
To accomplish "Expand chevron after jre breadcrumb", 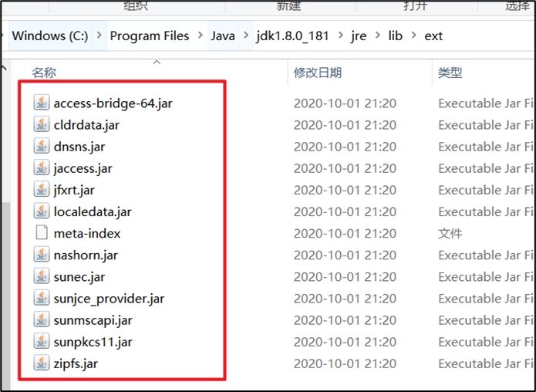I will tap(377, 35).
